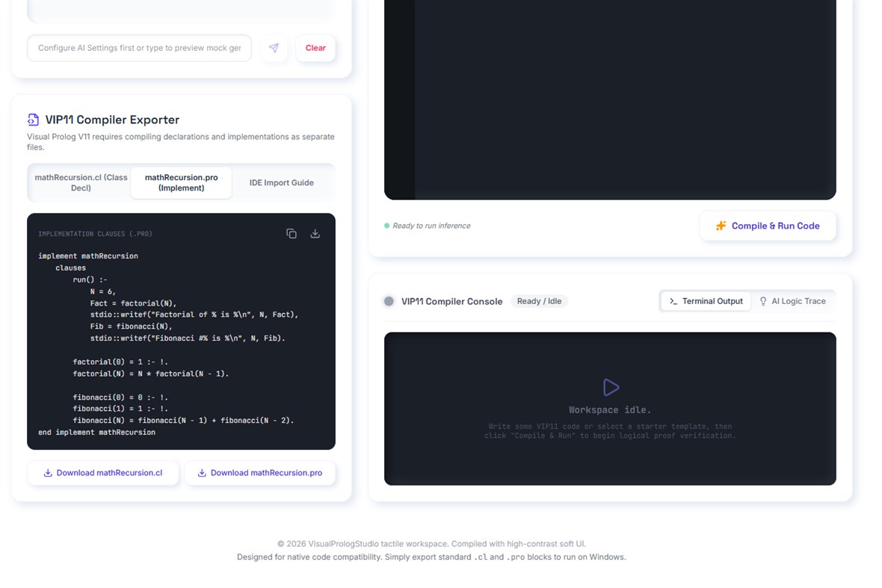Send the AI prompt with paper-plane icon
The height and width of the screenshot is (588, 882).
pos(274,48)
